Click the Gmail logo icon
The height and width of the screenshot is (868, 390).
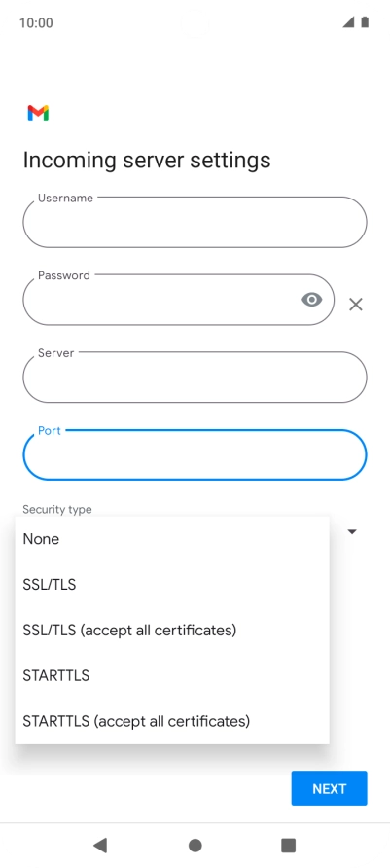[38, 113]
